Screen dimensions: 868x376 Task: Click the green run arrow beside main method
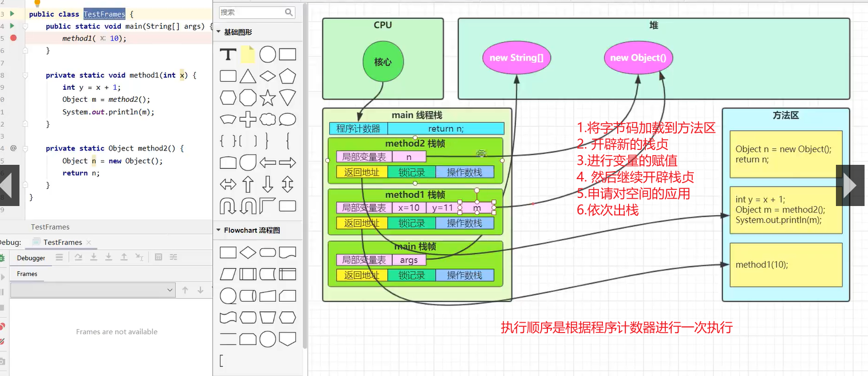coord(12,26)
